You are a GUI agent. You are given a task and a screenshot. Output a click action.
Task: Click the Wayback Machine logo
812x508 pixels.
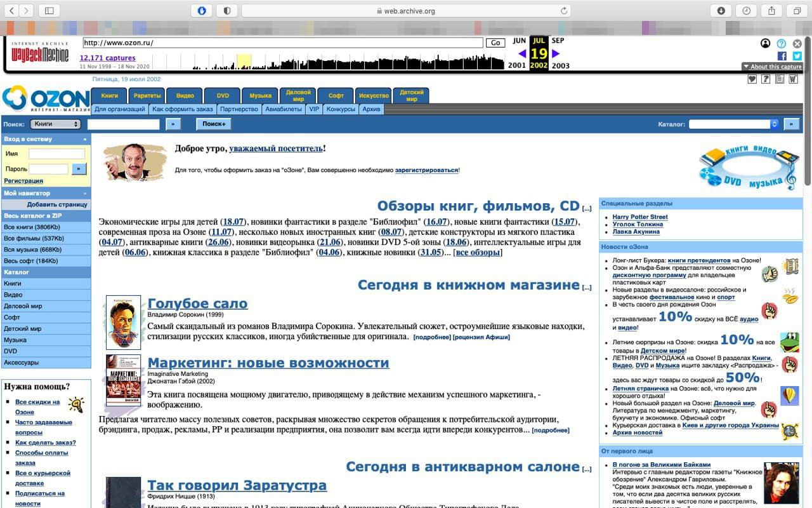click(39, 53)
